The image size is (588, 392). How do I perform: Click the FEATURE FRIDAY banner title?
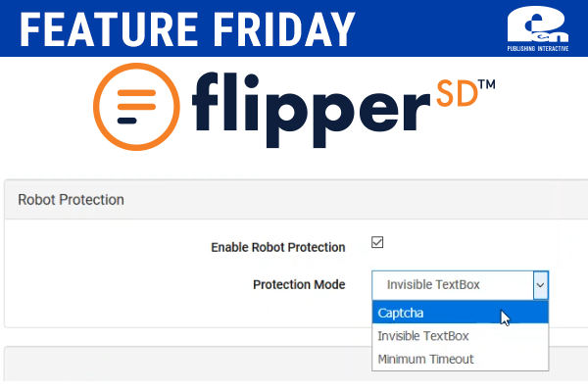pos(187,29)
